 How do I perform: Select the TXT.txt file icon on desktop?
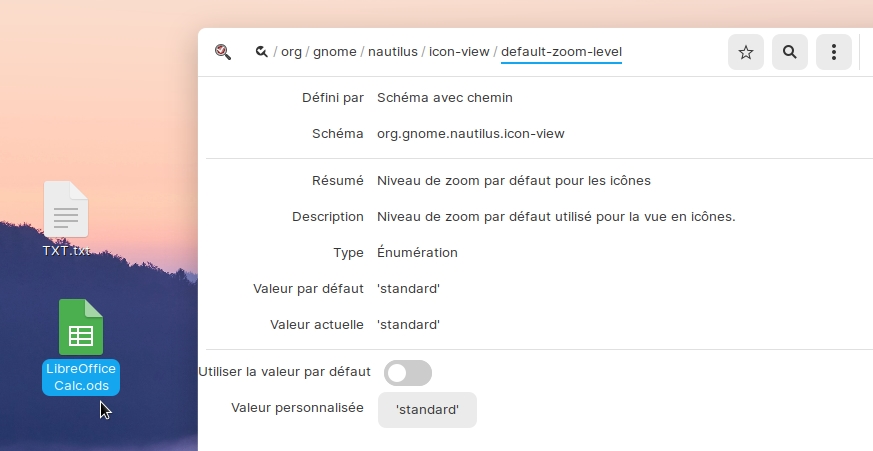click(66, 210)
